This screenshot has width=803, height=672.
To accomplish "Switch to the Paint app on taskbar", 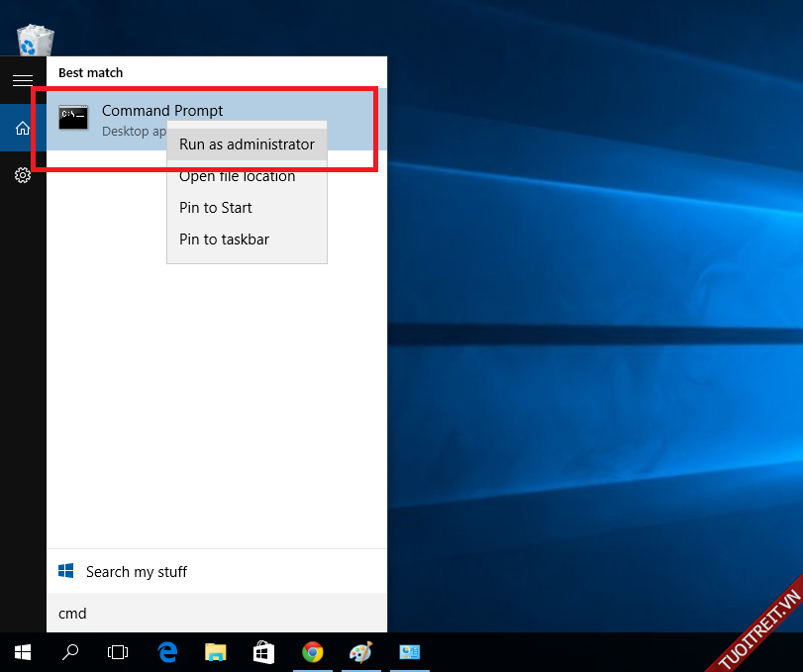I will 360,652.
